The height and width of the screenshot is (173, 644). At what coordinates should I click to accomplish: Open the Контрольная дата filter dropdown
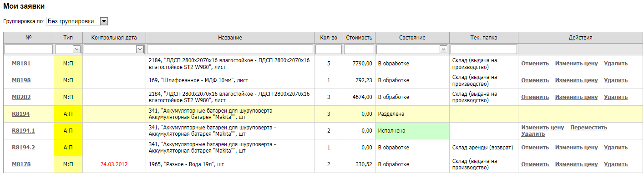coord(114,49)
